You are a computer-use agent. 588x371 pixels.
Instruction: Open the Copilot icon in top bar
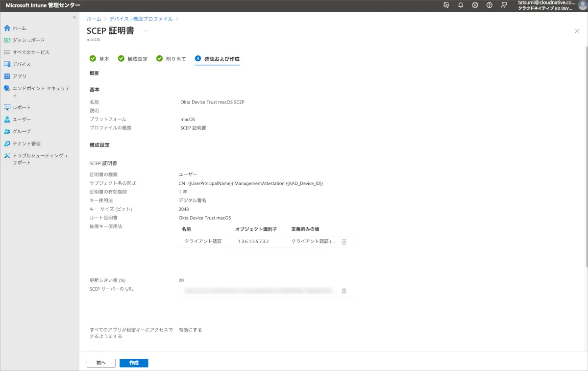tap(446, 5)
